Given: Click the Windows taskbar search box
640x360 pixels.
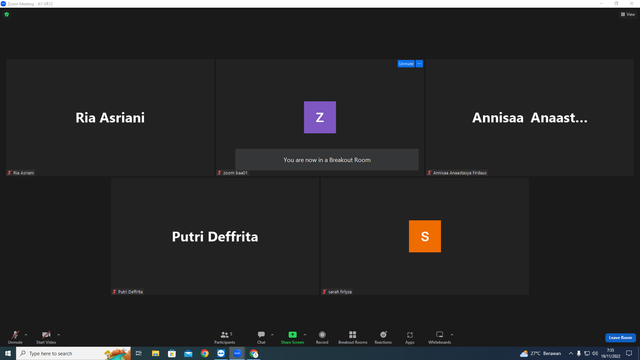Looking at the screenshot, I should pos(73,353).
